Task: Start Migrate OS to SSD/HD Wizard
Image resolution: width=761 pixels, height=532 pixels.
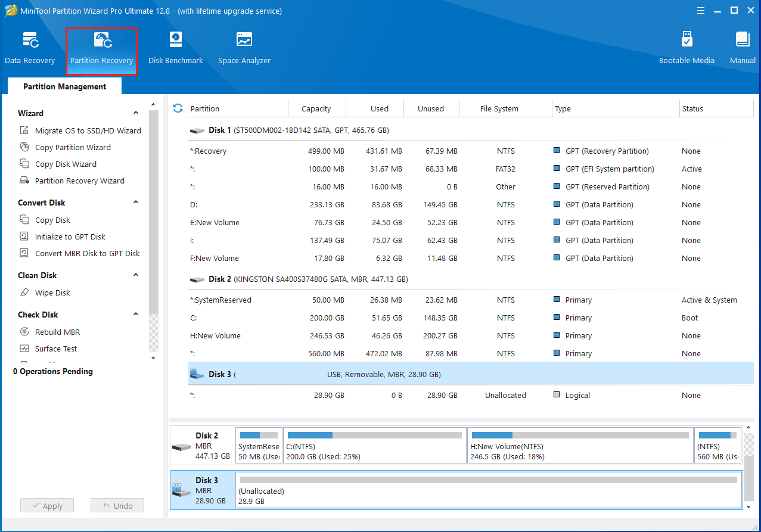Action: (x=80, y=130)
